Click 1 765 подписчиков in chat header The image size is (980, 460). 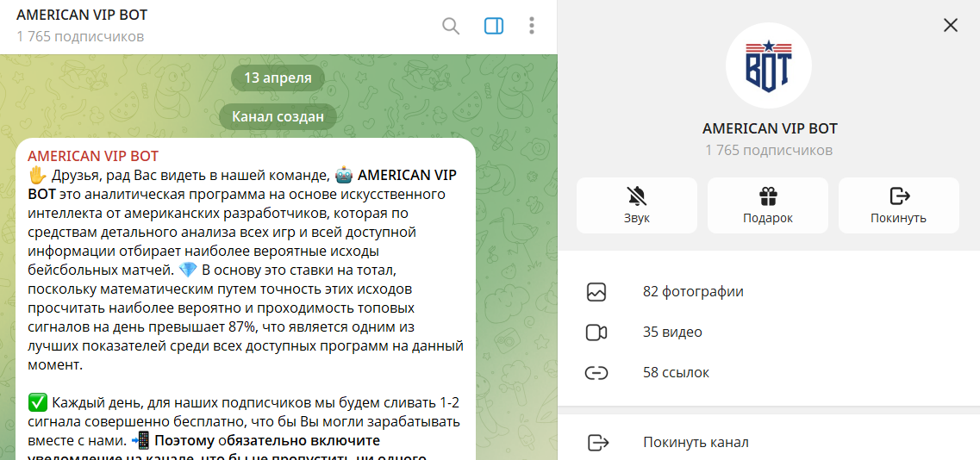point(80,37)
